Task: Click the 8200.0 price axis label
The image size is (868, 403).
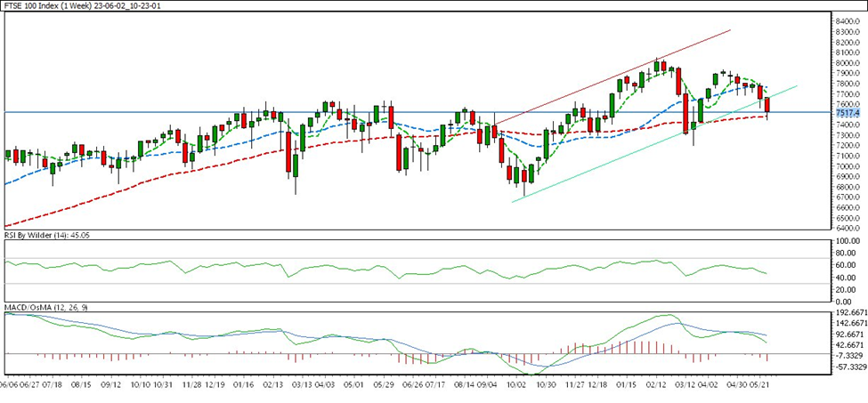Action: point(848,42)
